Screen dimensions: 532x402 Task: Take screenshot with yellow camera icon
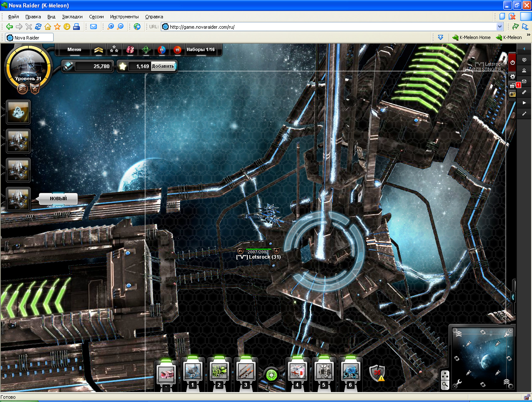512,94
